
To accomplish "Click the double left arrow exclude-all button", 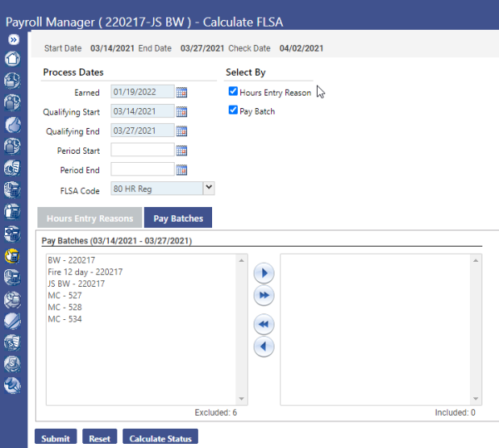I will 264,325.
